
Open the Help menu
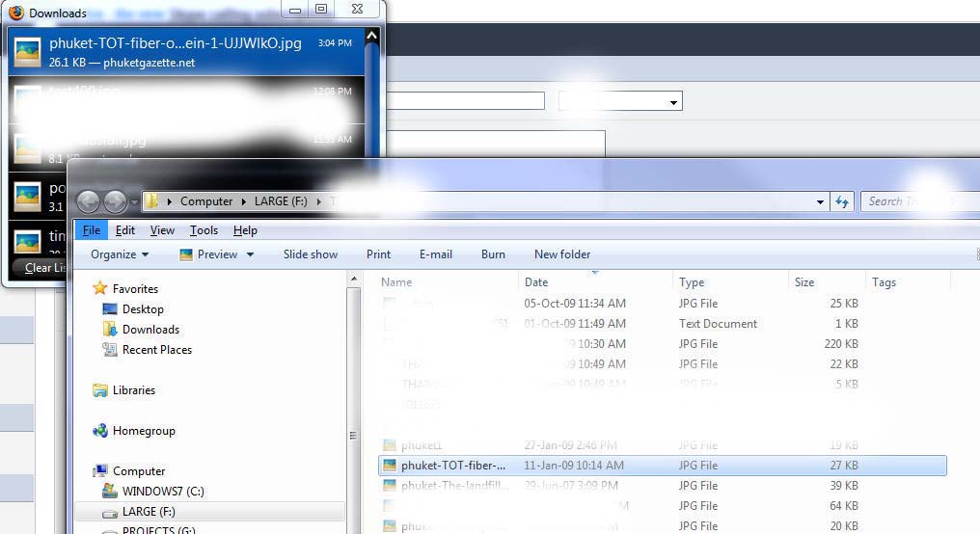pos(245,230)
